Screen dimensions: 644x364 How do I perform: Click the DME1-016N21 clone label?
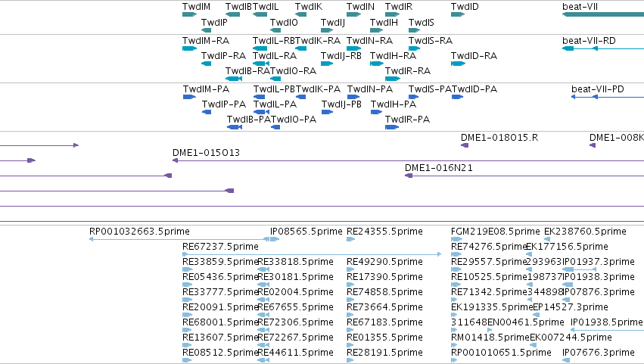click(x=439, y=168)
